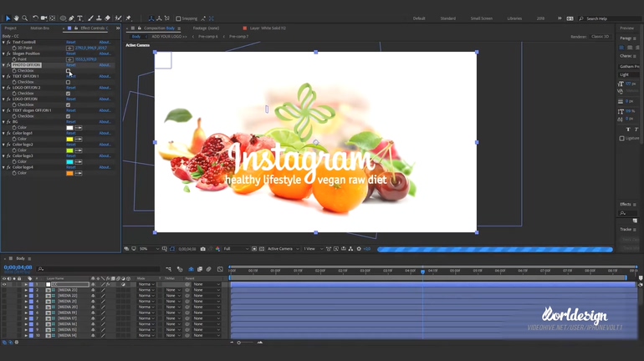Select the Selection arrow tool
The height and width of the screenshot is (361, 644).
click(x=8, y=18)
